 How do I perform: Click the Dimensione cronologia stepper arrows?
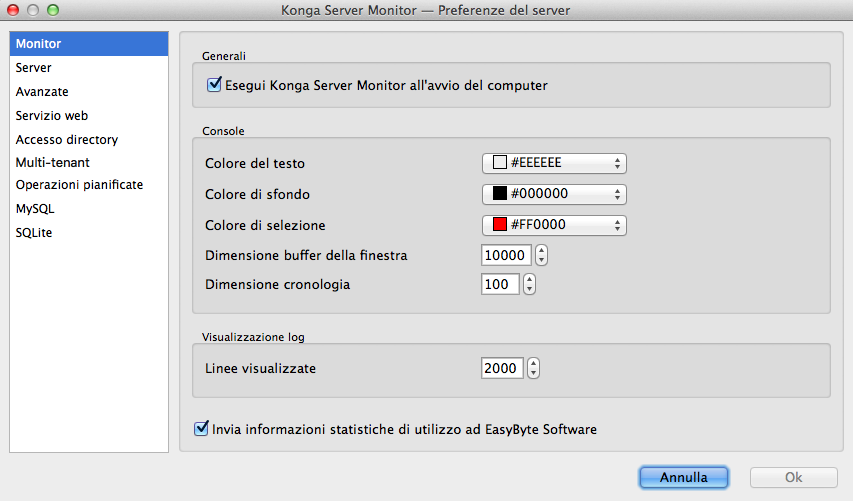click(530, 285)
